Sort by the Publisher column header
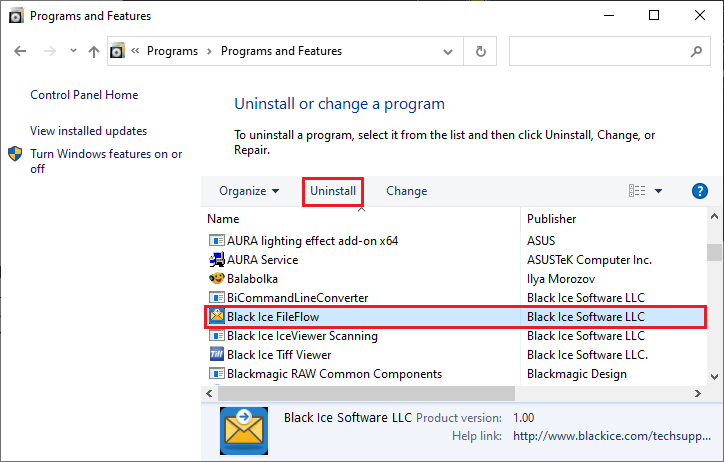Image resolution: width=724 pixels, height=462 pixels. [x=551, y=219]
